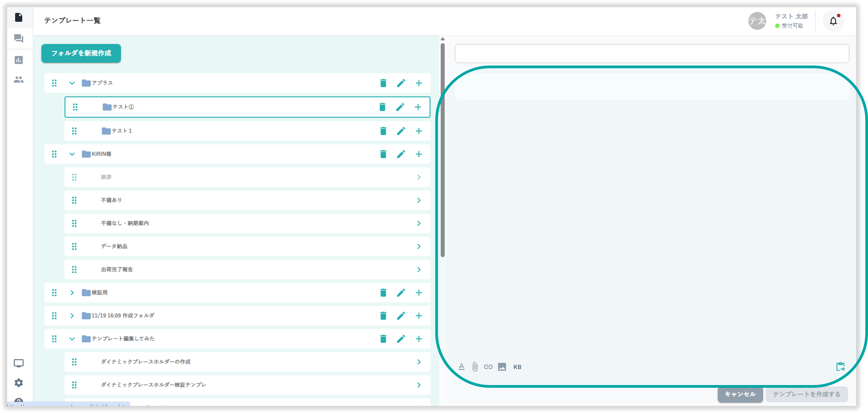Open the text formatting icon
This screenshot has width=868, height=413.
pos(462,367)
